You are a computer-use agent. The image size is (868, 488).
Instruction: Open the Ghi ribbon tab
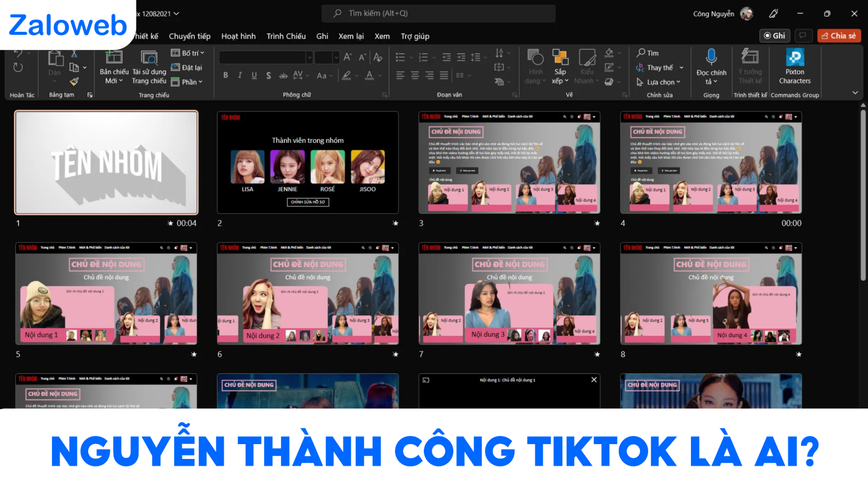322,36
